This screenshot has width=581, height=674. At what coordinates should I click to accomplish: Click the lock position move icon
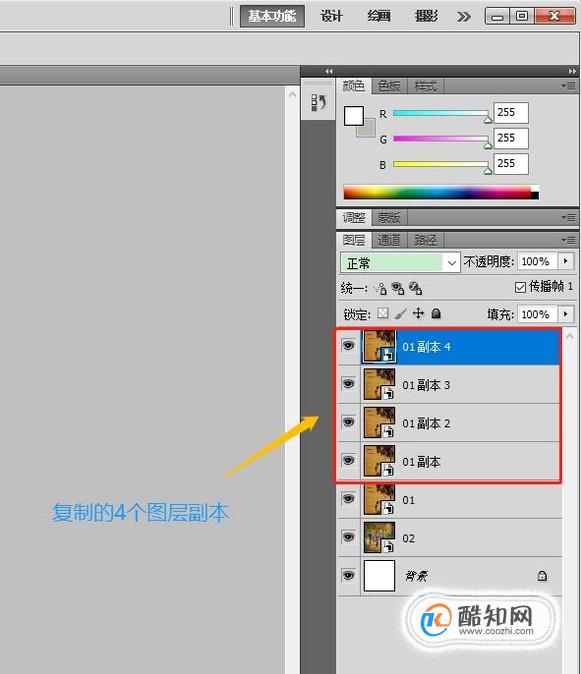(418, 313)
